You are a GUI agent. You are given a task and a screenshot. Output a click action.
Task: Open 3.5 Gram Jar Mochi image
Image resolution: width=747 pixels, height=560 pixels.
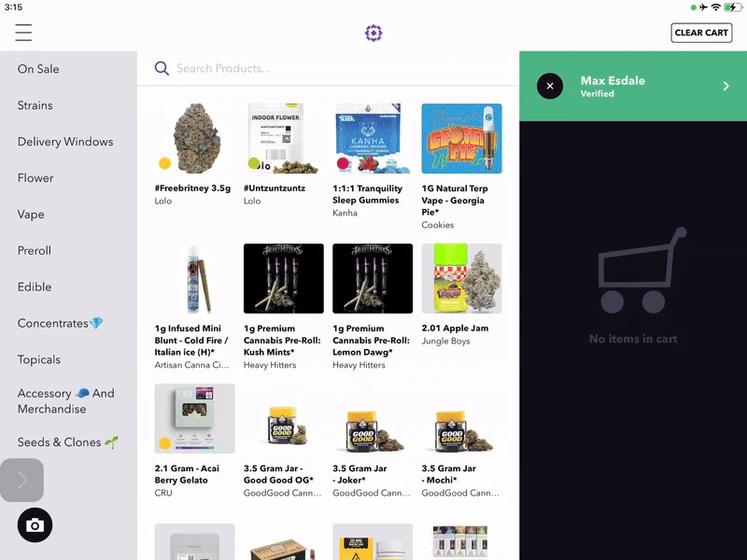[461, 418]
